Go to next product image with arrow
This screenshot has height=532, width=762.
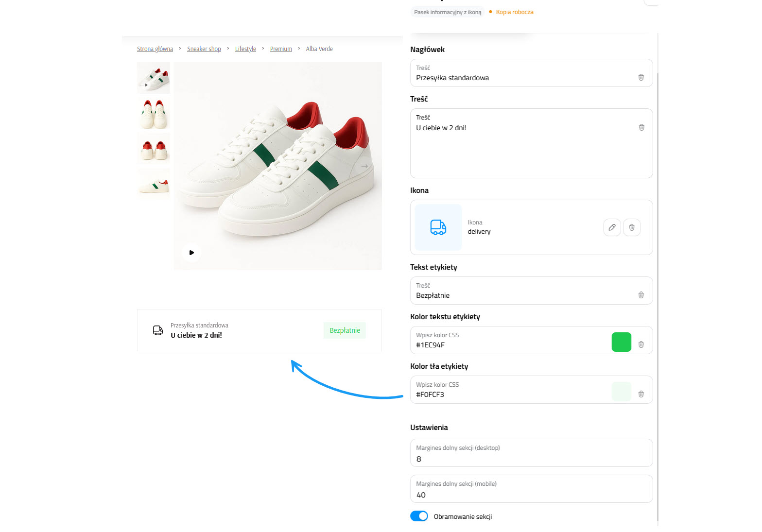tap(364, 166)
